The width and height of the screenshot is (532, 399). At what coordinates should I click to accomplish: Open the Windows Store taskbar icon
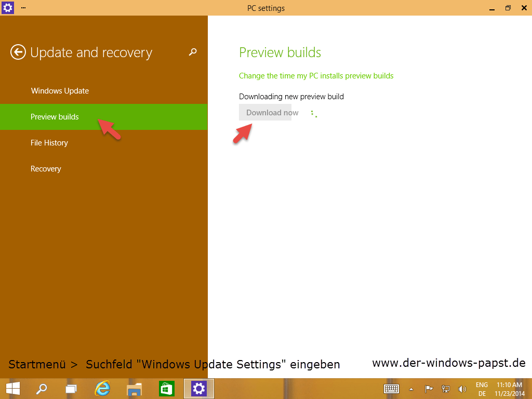click(x=167, y=388)
